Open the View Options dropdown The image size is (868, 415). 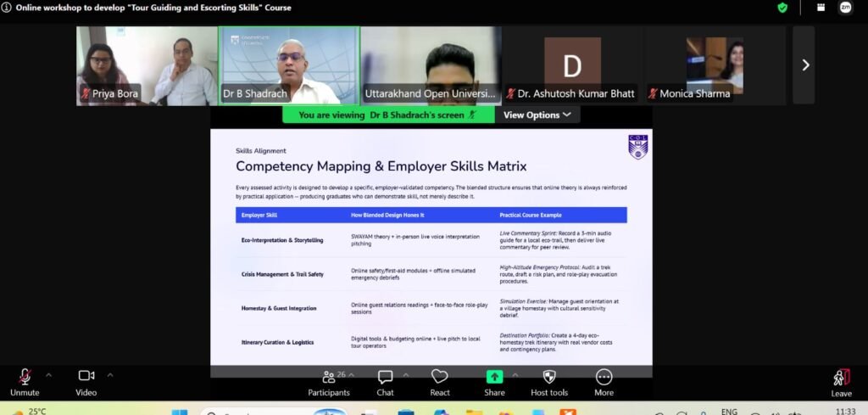pos(537,115)
